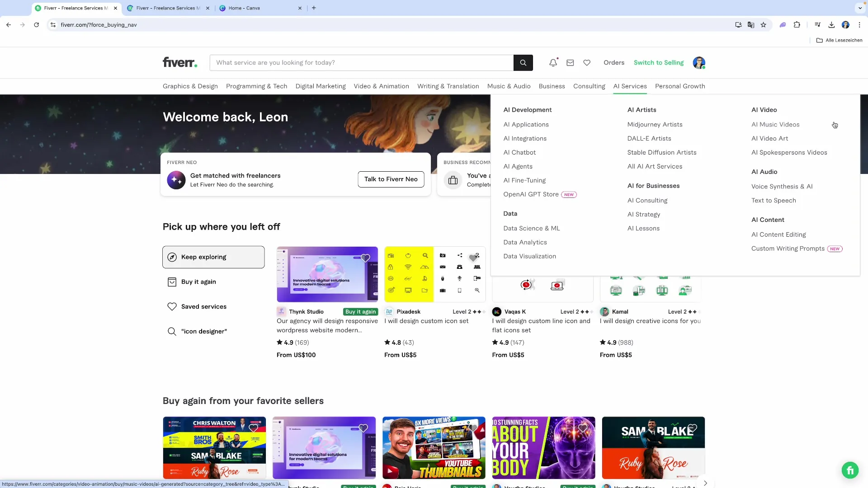Click the service search input field
Screen dimensions: 868x488
click(x=362, y=62)
